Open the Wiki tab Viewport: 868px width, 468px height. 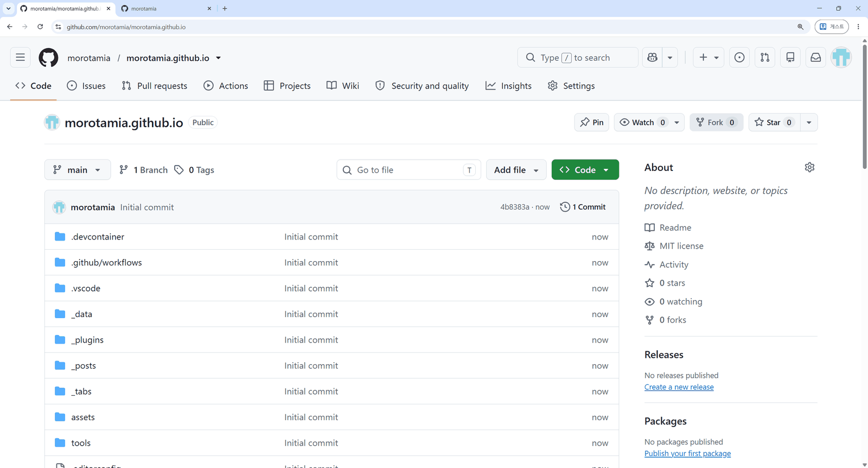point(343,86)
